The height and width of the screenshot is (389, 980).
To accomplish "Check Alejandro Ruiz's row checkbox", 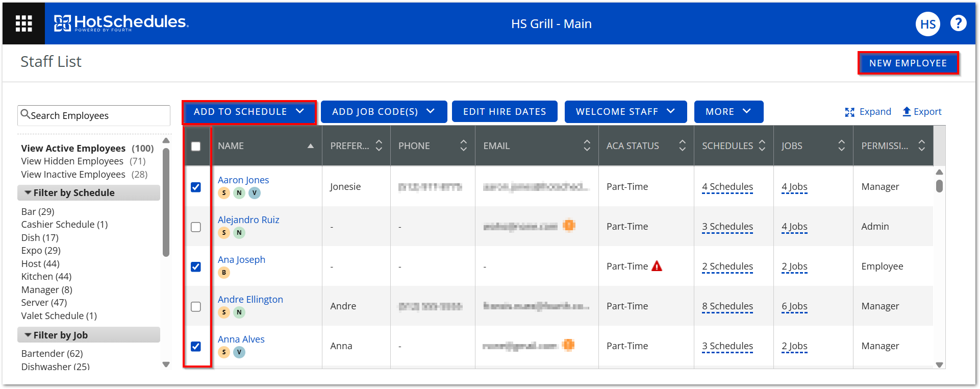I will tap(196, 227).
